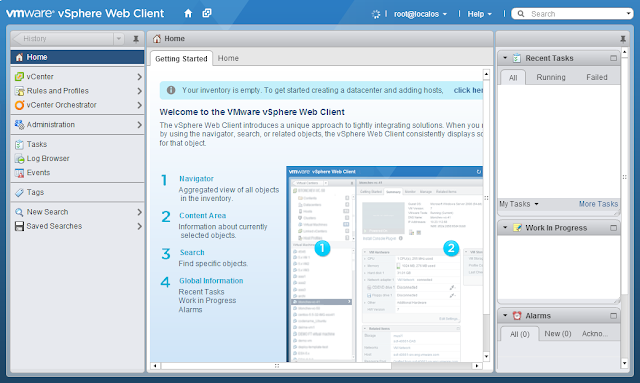This screenshot has width=640, height=383.
Task: Open new window icon in header
Action: click(207, 13)
